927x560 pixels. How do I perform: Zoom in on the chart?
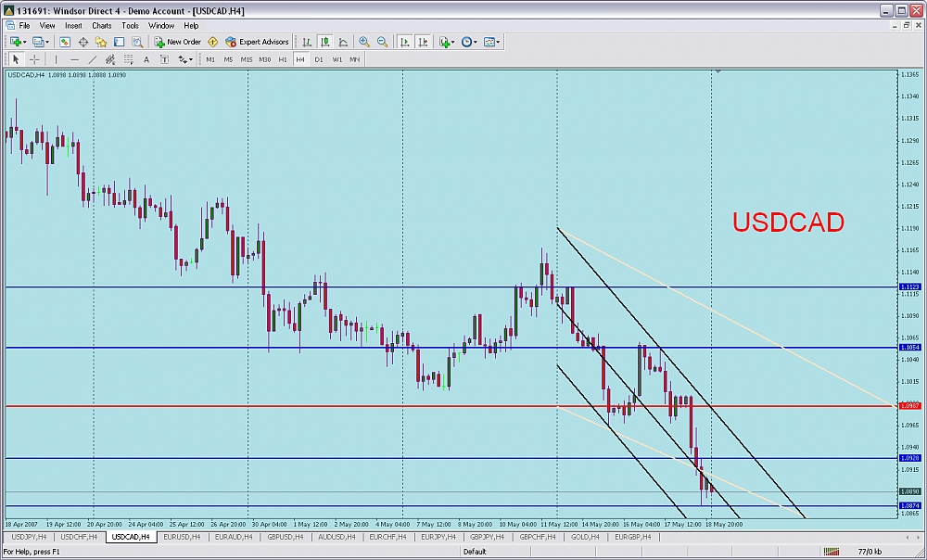364,42
